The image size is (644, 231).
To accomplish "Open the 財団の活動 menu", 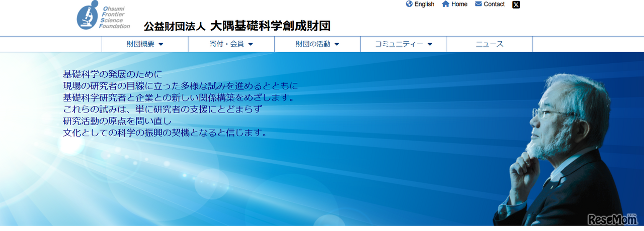I will (317, 44).
